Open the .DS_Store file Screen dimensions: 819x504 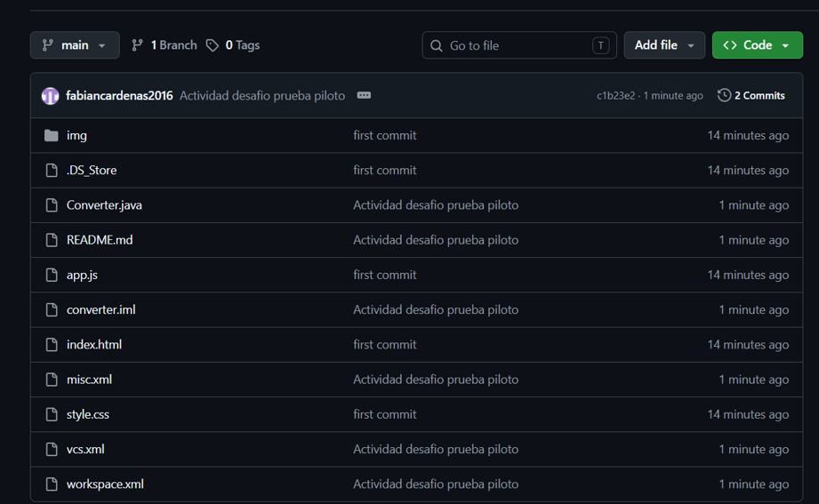click(92, 171)
